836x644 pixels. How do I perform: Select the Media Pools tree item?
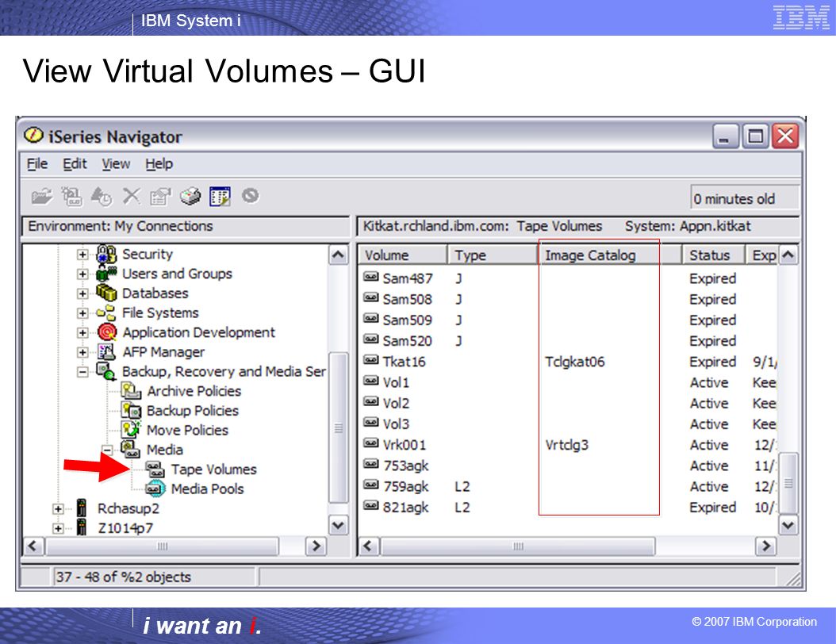pos(207,489)
